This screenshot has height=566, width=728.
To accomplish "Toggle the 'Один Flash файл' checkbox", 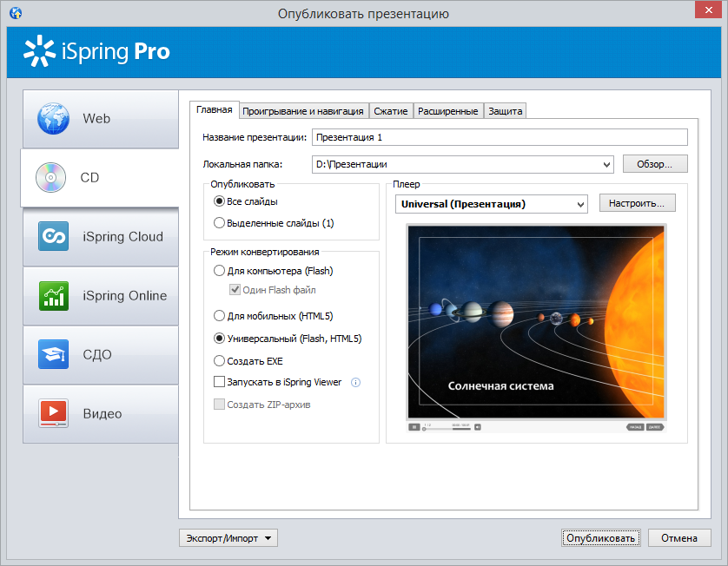I will click(235, 290).
